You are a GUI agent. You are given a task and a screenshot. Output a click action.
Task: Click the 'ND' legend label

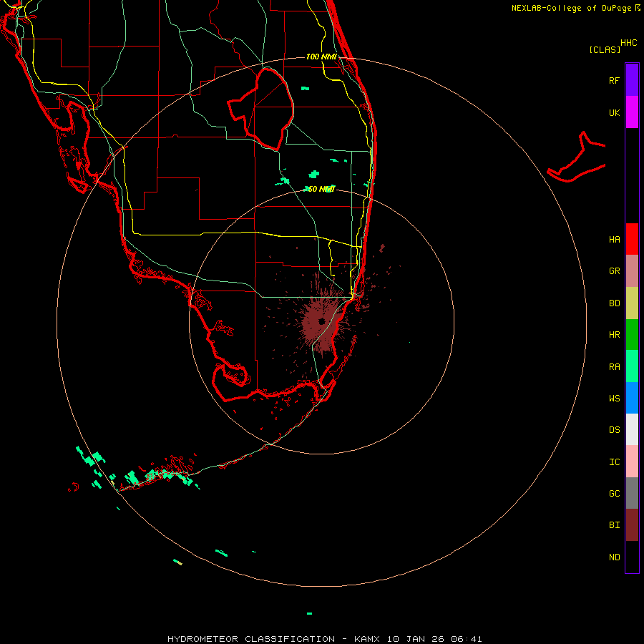click(x=614, y=557)
